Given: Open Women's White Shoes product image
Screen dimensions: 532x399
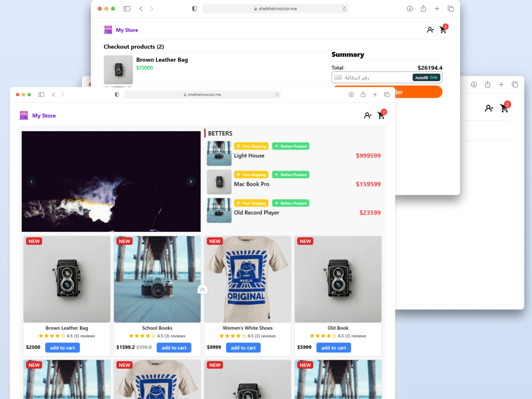Looking at the screenshot, I should [248, 279].
